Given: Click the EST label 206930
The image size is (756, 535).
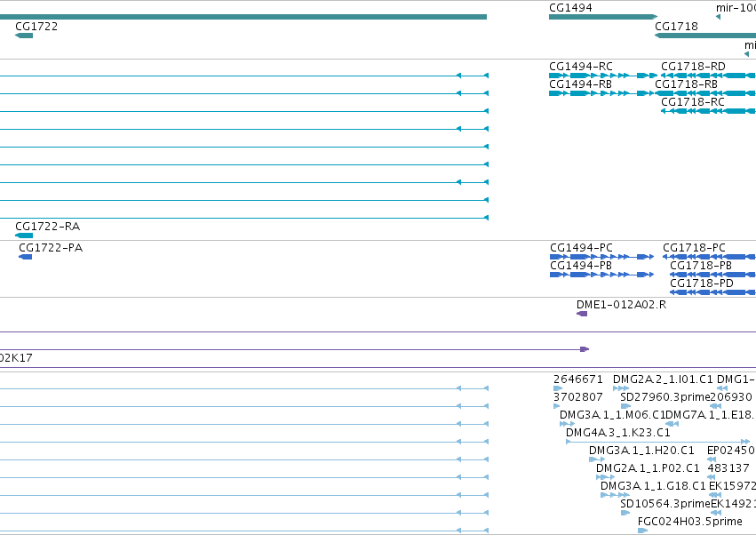Looking at the screenshot, I should pyautogui.click(x=731, y=397).
